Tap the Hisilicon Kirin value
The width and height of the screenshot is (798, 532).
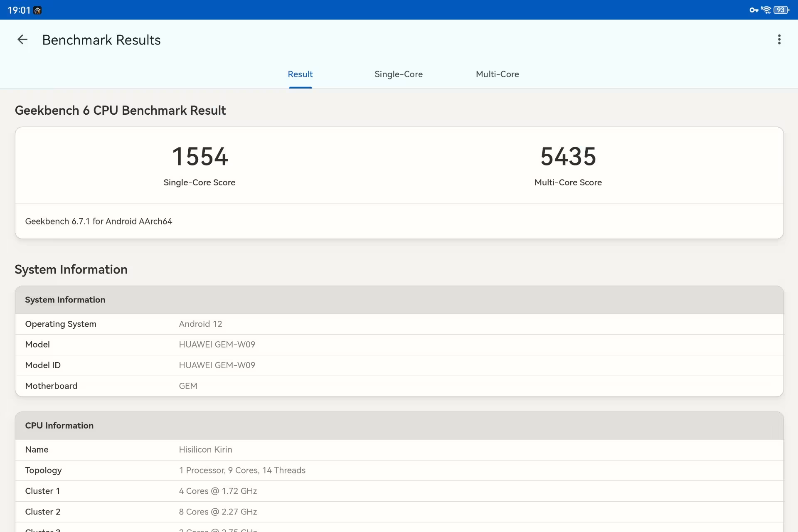click(205, 450)
